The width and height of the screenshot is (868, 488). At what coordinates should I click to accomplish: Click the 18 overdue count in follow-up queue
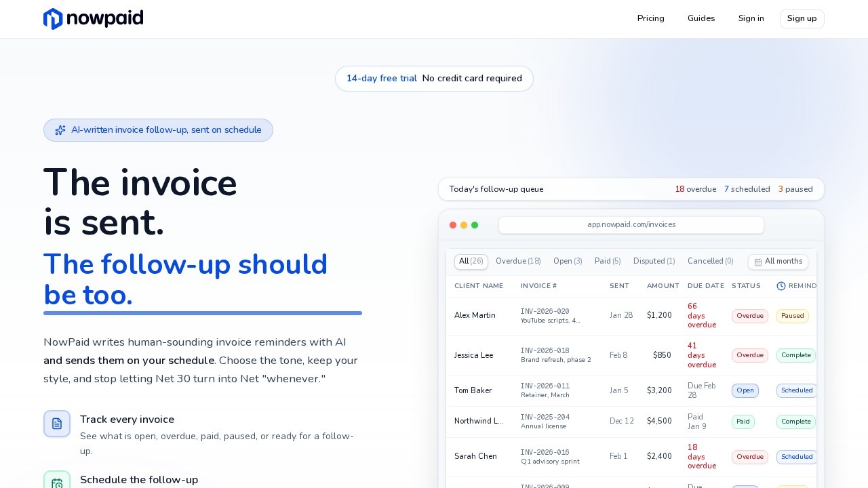coord(695,190)
